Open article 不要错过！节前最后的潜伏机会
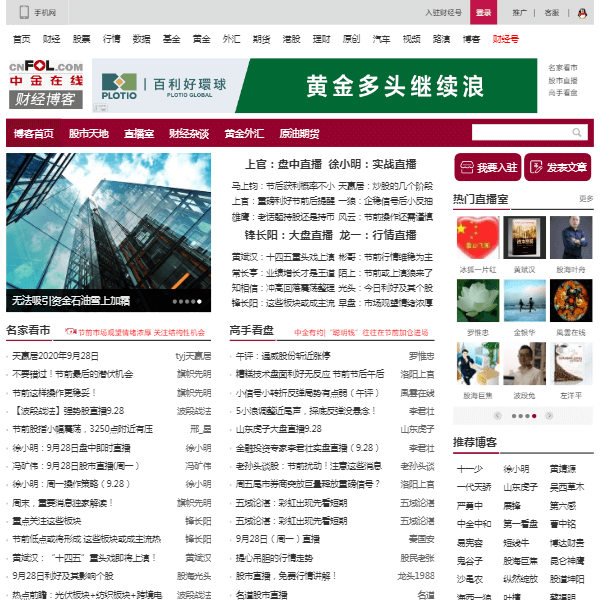Image resolution: width=600 pixels, height=600 pixels. 73,374
